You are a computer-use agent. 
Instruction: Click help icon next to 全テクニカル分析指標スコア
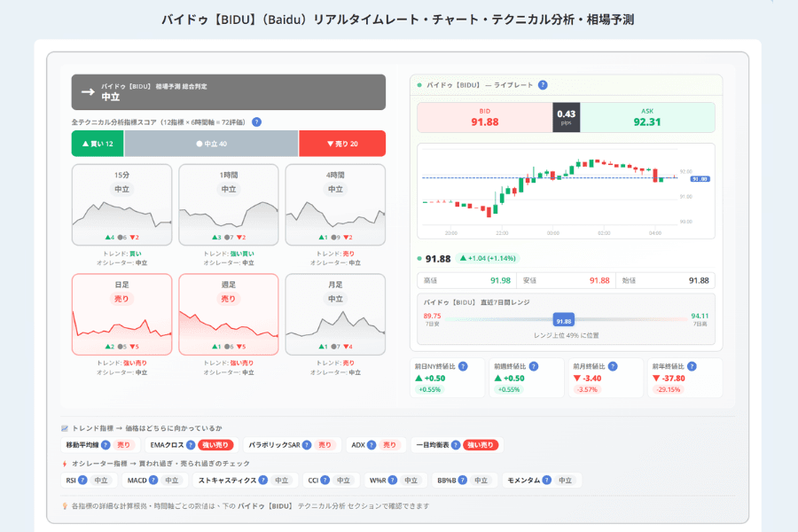click(256, 122)
